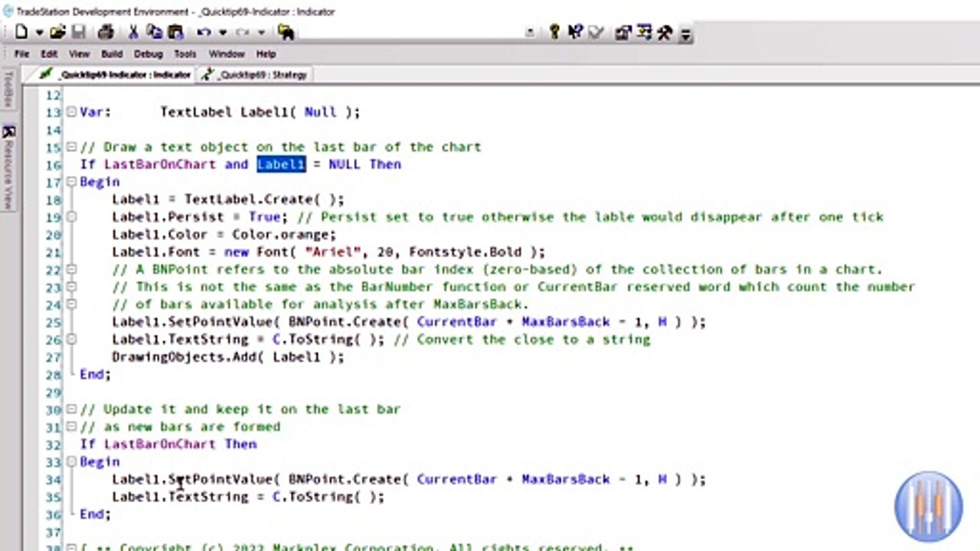Open the Window menu
Image resolution: width=980 pixels, height=551 pixels.
click(x=227, y=54)
